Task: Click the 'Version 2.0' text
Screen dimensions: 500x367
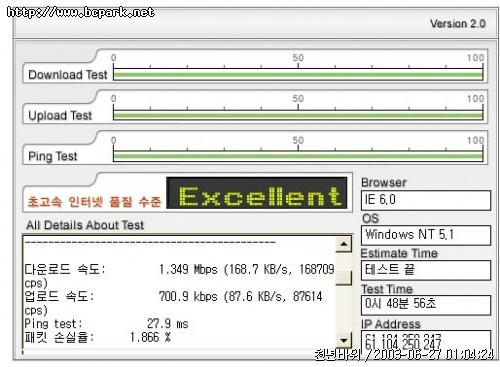Action: click(x=458, y=24)
